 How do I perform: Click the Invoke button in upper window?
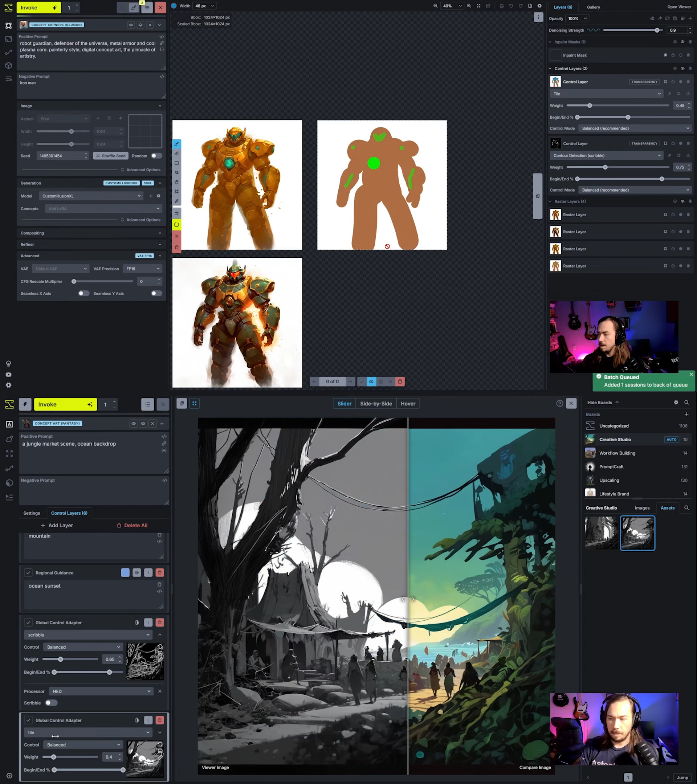click(39, 8)
